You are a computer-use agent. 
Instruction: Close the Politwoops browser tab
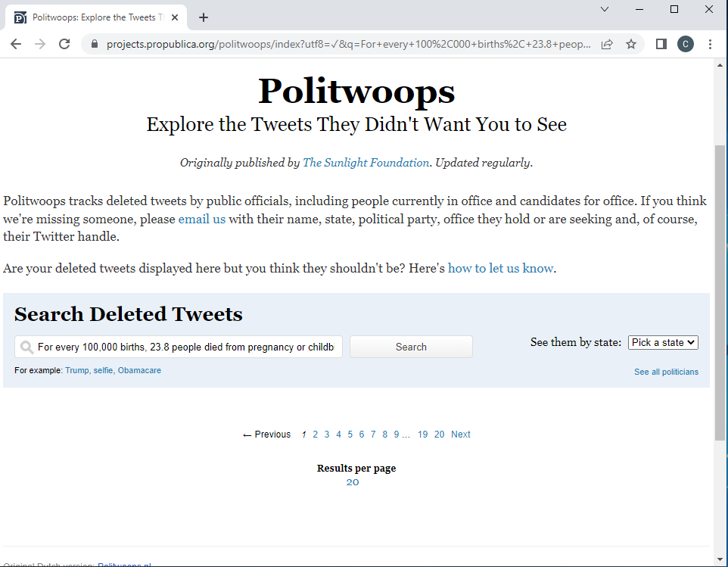[x=175, y=17]
